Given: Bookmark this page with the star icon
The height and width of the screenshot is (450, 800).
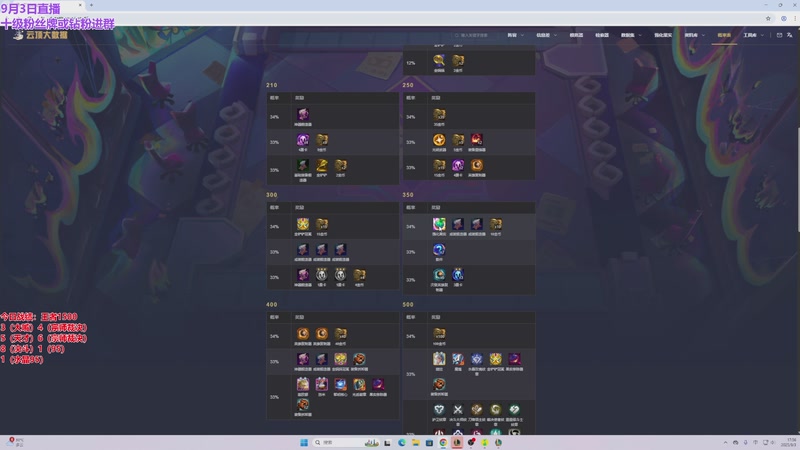Looking at the screenshot, I should [768, 18].
